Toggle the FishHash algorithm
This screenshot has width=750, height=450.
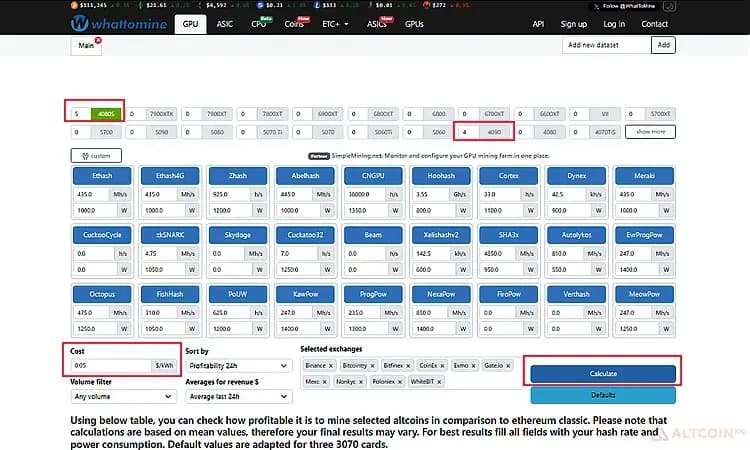(x=170, y=294)
